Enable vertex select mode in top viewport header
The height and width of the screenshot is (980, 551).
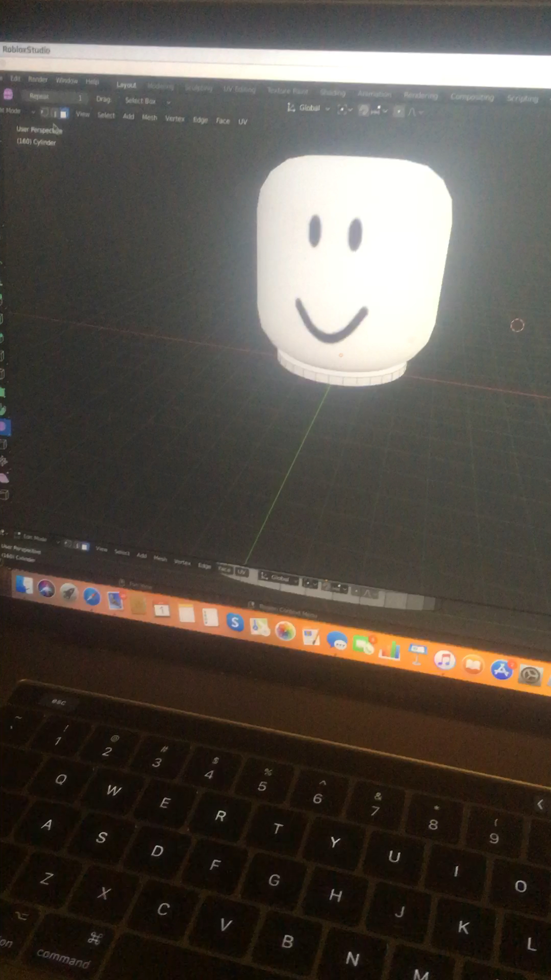pyautogui.click(x=45, y=113)
